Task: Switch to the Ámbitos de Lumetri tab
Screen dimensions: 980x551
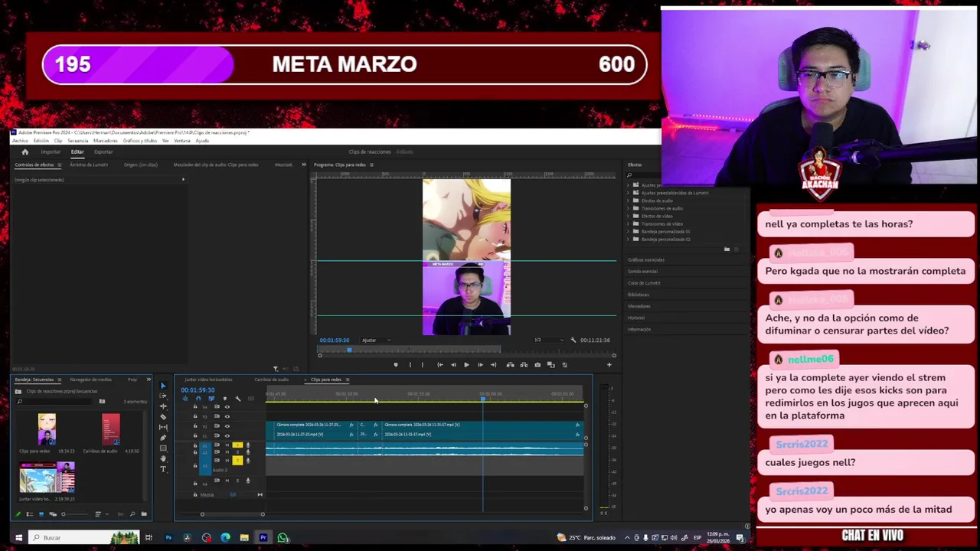Action: 89,165
